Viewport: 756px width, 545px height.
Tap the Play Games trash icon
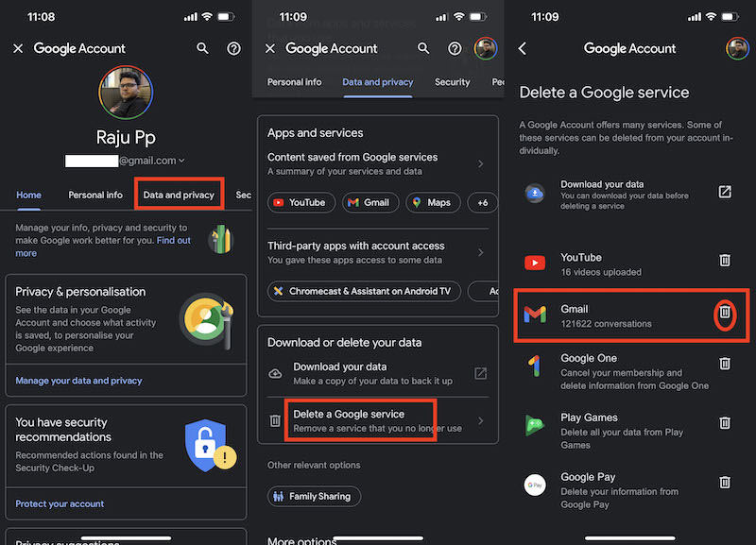coord(725,423)
